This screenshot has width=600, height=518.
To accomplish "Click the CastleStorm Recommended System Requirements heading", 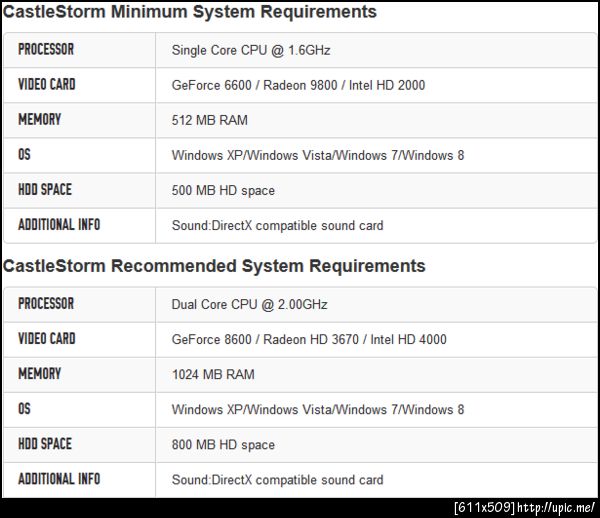I will click(x=214, y=266).
